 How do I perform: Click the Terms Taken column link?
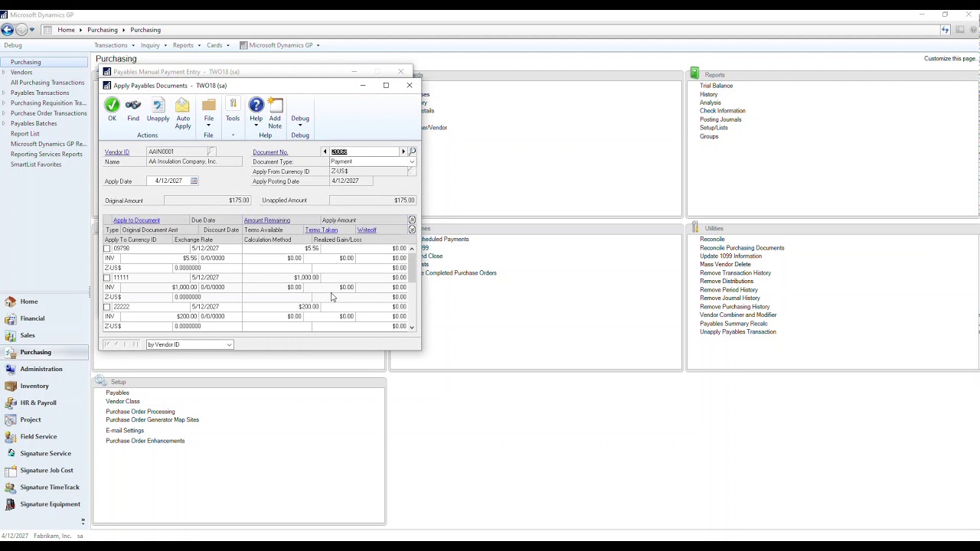coord(321,230)
